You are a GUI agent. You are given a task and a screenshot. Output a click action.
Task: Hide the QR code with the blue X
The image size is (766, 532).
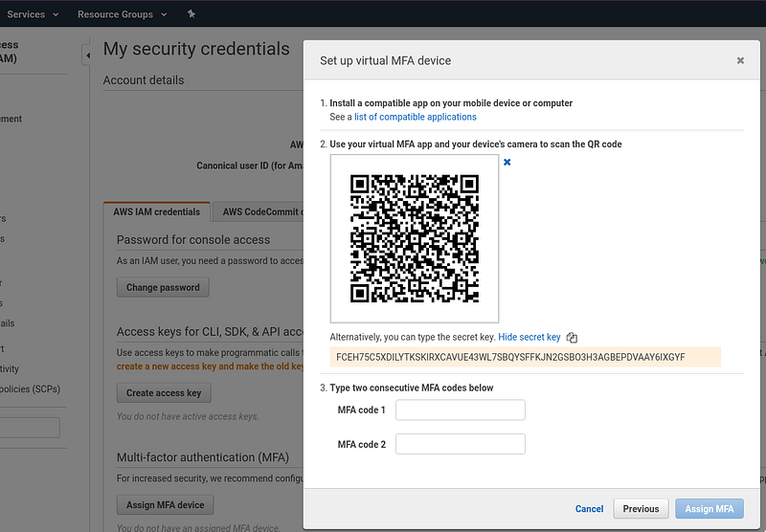(507, 162)
